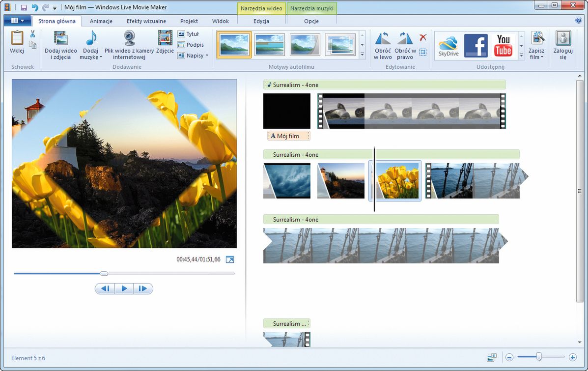The image size is (588, 371).
Task: Rotate the clip left with Obróć w lewo
Action: pyautogui.click(x=383, y=39)
